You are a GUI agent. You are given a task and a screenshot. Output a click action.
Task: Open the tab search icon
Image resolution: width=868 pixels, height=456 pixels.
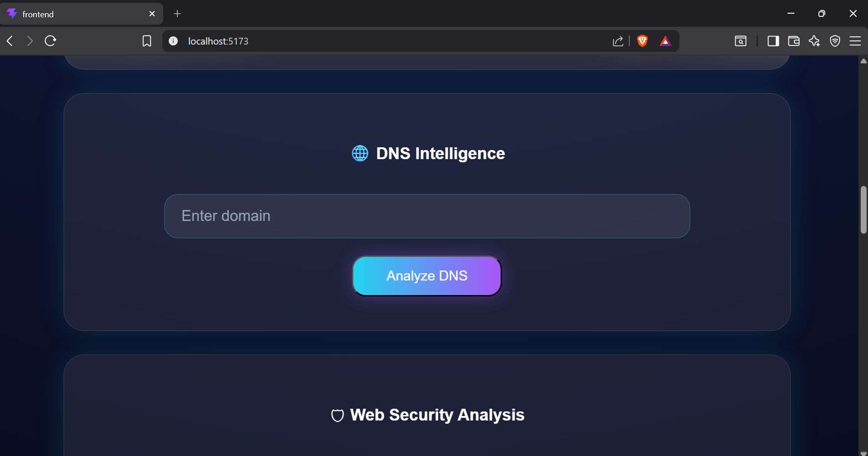(x=741, y=41)
